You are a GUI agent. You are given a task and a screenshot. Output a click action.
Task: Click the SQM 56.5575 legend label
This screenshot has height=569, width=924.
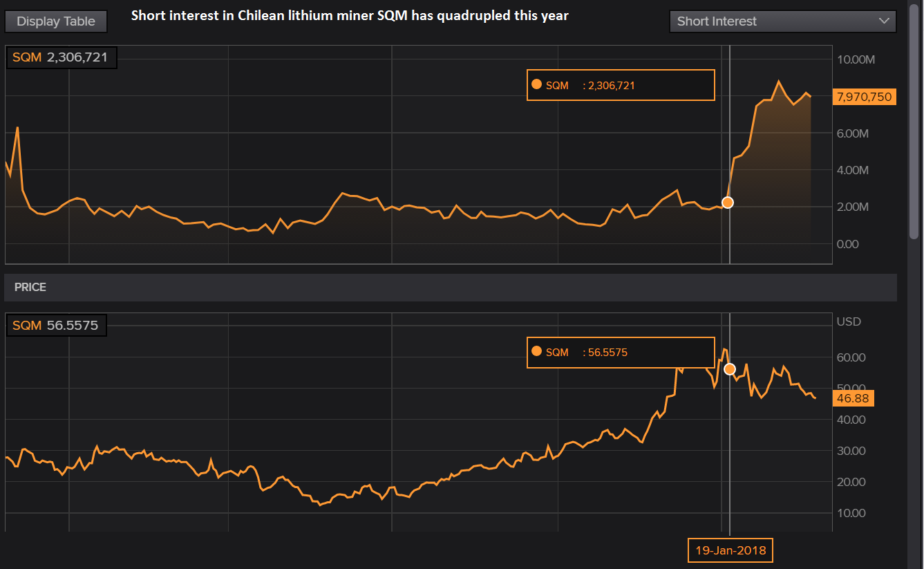(x=56, y=325)
